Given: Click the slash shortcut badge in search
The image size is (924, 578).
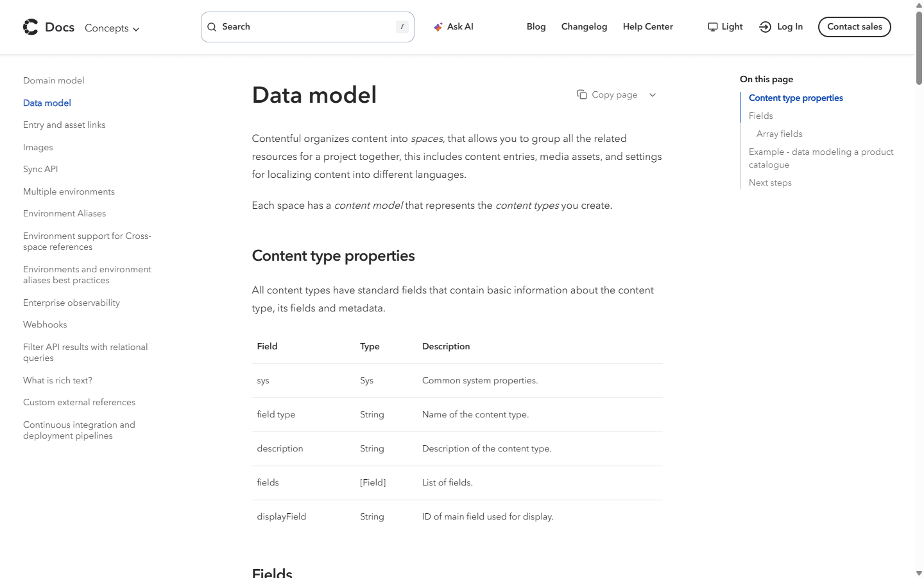Looking at the screenshot, I should 402,27.
